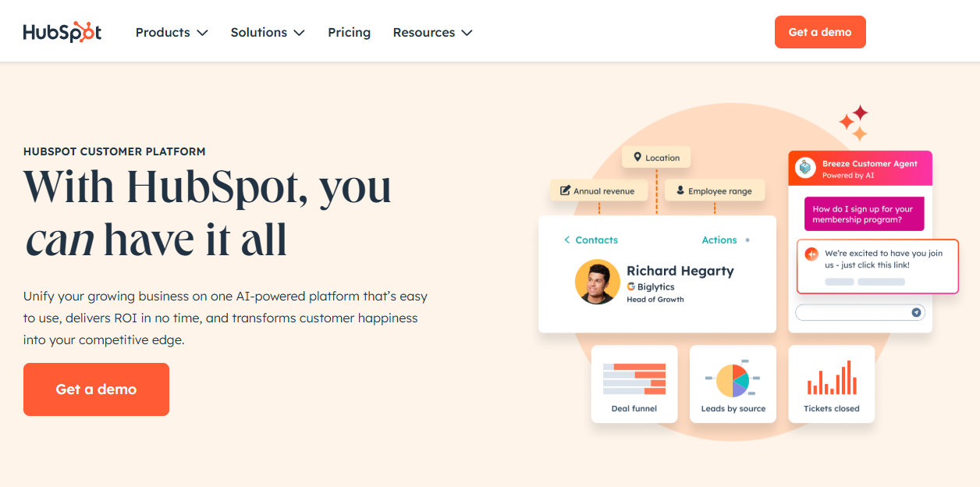
Task: Expand the Solutions dropdown
Action: tap(268, 32)
